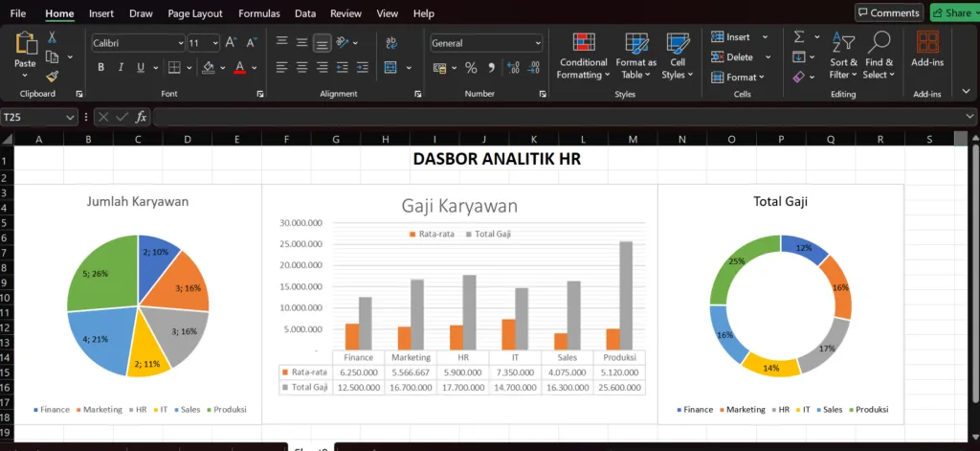Increase indent

point(362,67)
